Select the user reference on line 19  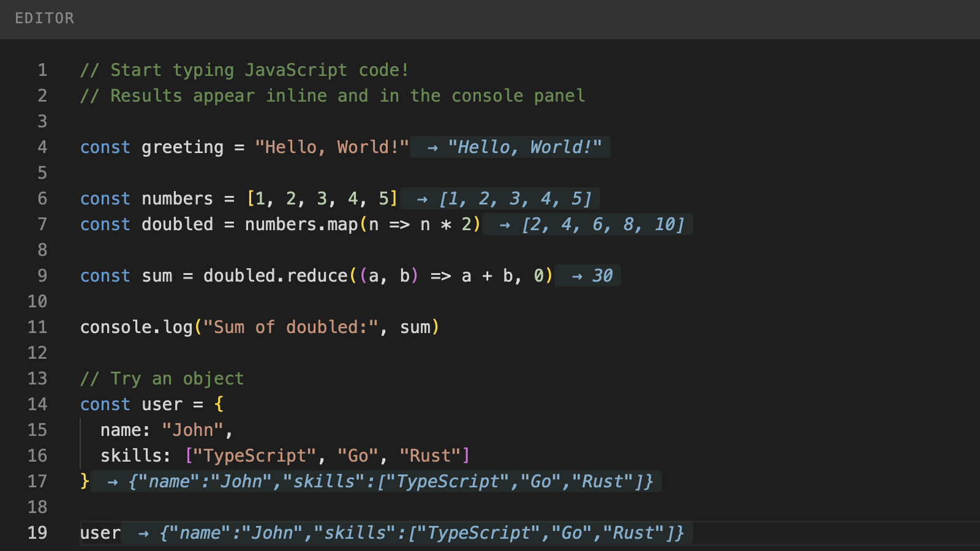[100, 533]
